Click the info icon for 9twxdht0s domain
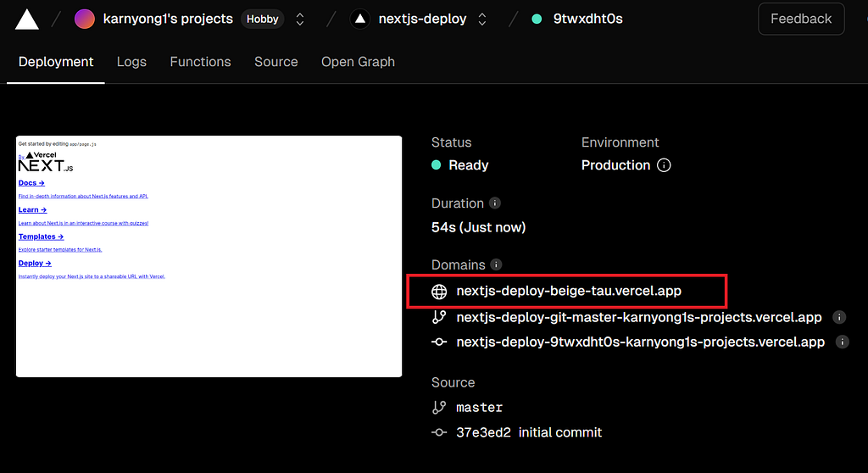Viewport: 868px width, 473px height. point(842,342)
